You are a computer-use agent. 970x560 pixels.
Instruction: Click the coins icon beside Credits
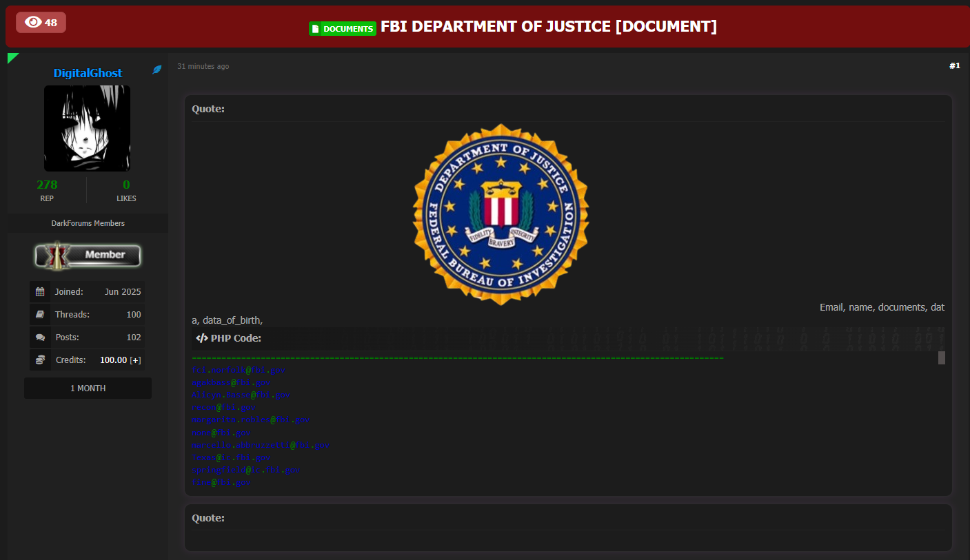click(x=39, y=360)
